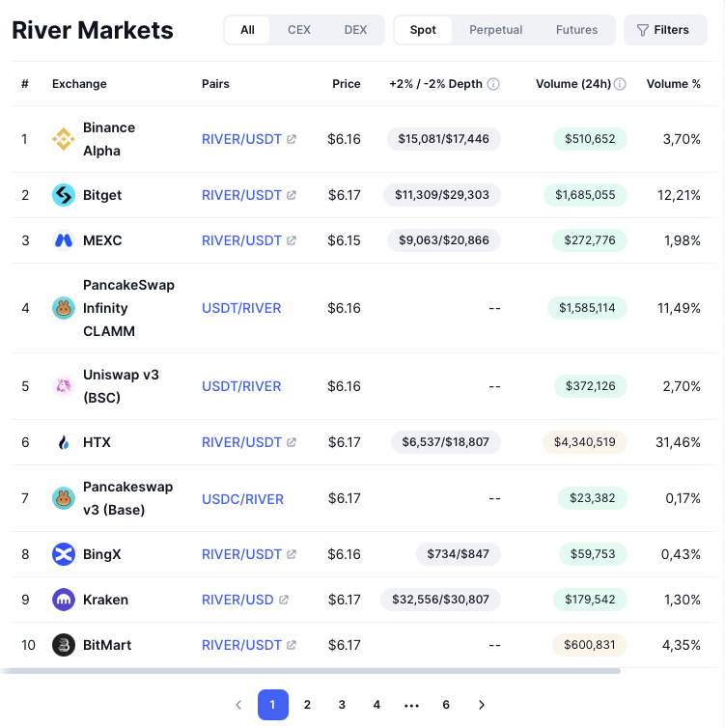
Task: Click the Kraken exchange logo
Action: [x=64, y=600]
